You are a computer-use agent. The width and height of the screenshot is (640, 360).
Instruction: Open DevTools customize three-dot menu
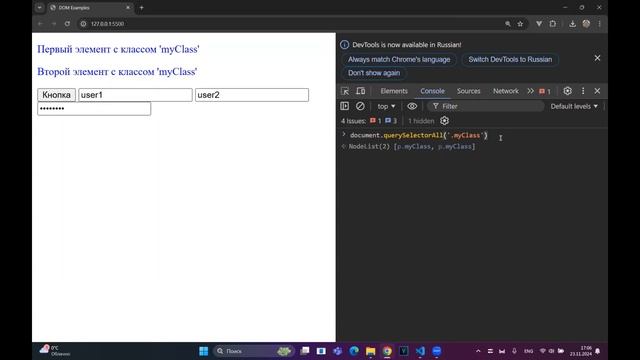tap(583, 91)
